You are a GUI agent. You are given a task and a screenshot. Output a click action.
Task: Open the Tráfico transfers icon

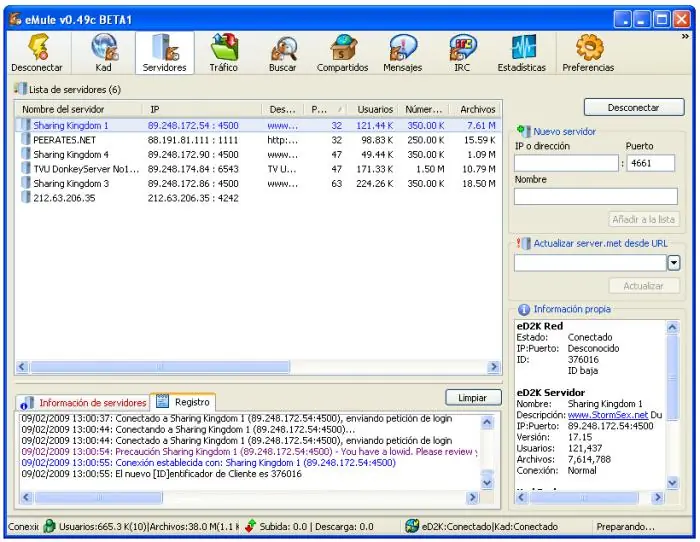pyautogui.click(x=224, y=53)
